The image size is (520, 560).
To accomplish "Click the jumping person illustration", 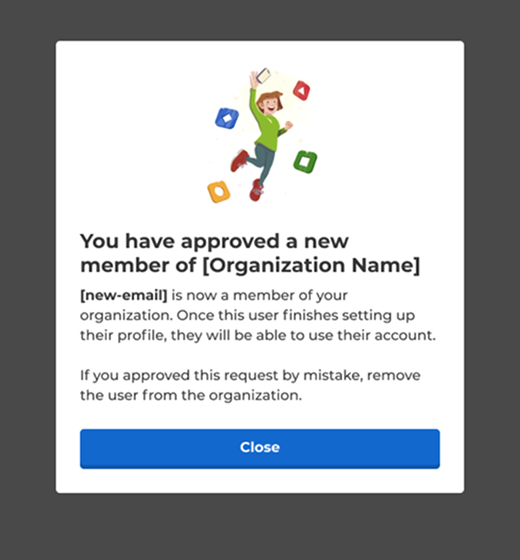I will point(262,135).
